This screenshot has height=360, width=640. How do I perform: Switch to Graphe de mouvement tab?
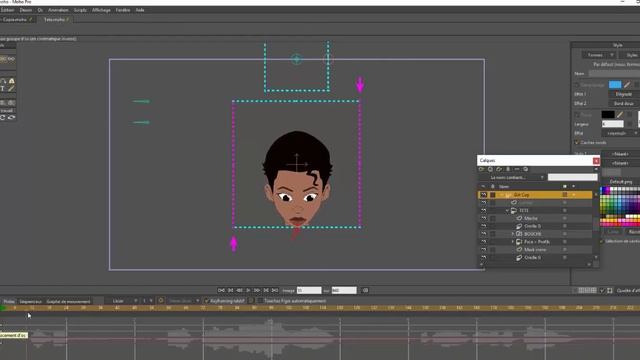pos(68,301)
